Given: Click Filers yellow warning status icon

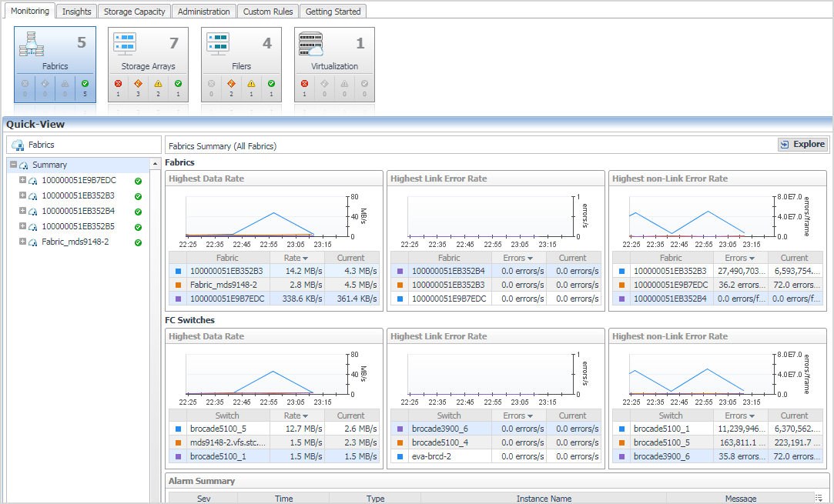Looking at the screenshot, I should pyautogui.click(x=251, y=84).
